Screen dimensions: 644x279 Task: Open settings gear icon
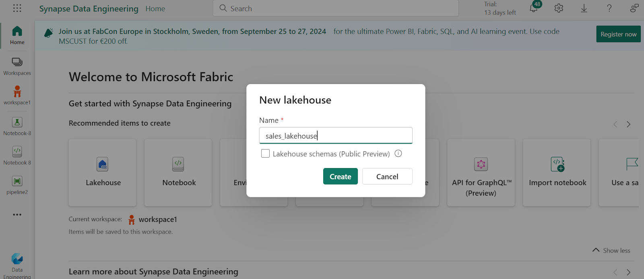coord(559,8)
